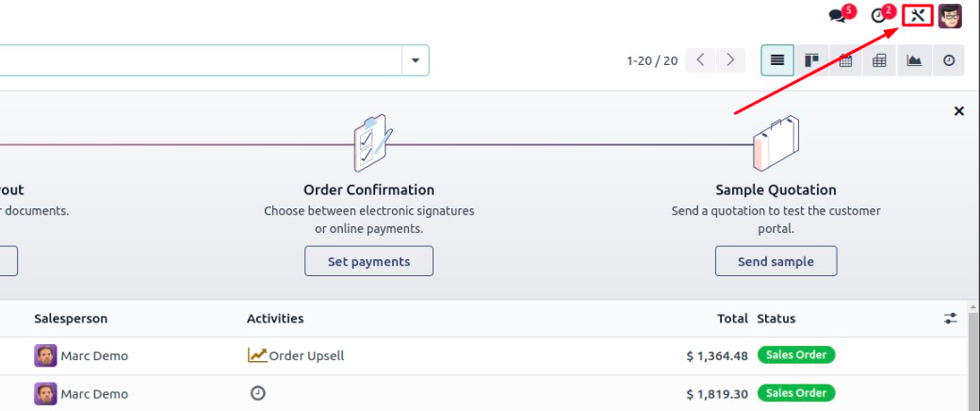
Task: Sort by the Total column header
Action: point(732,319)
